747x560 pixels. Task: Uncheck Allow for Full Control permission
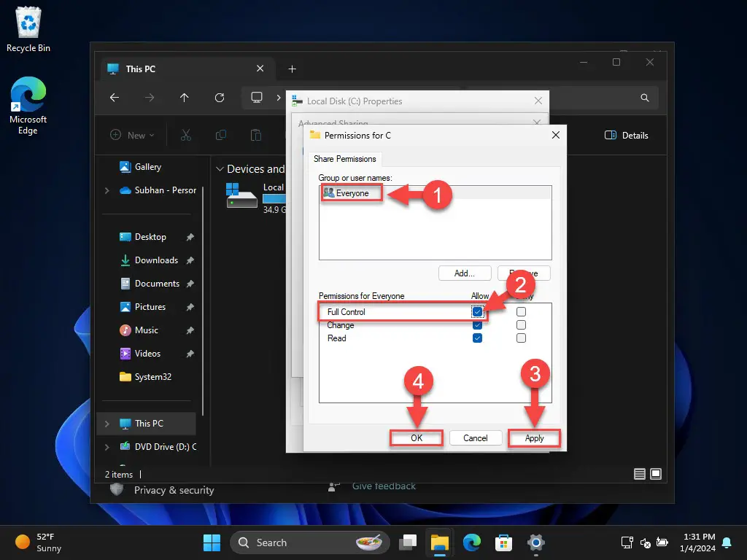[478, 311]
